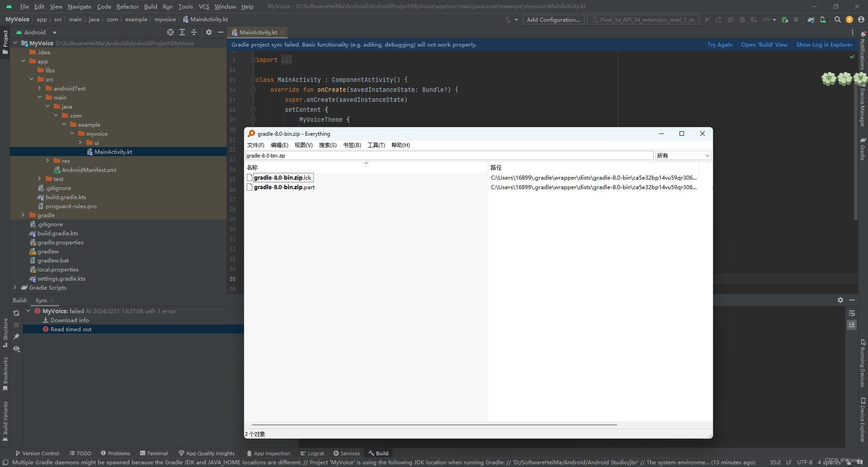Screen dimensions: 868x467
Task: Select the Read timed out error row
Action: (133, 329)
